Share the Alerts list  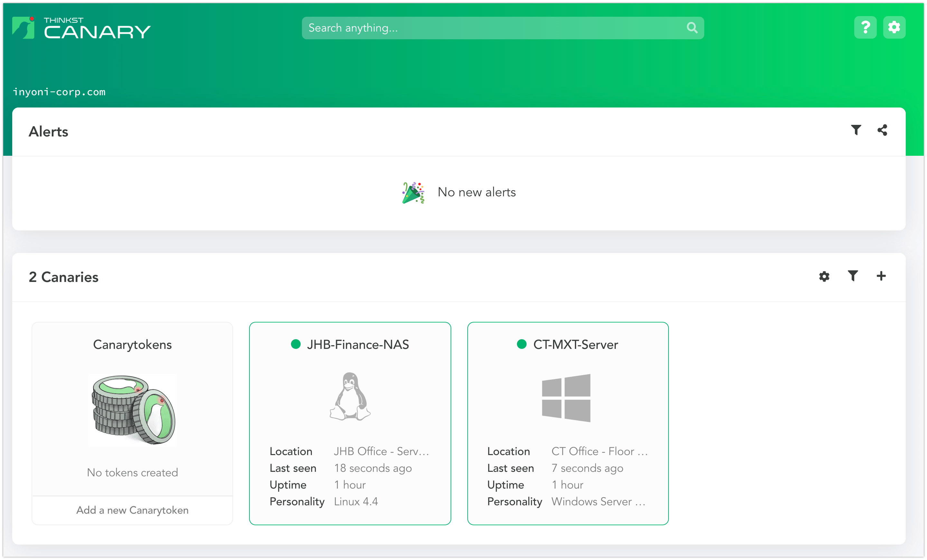(x=883, y=130)
